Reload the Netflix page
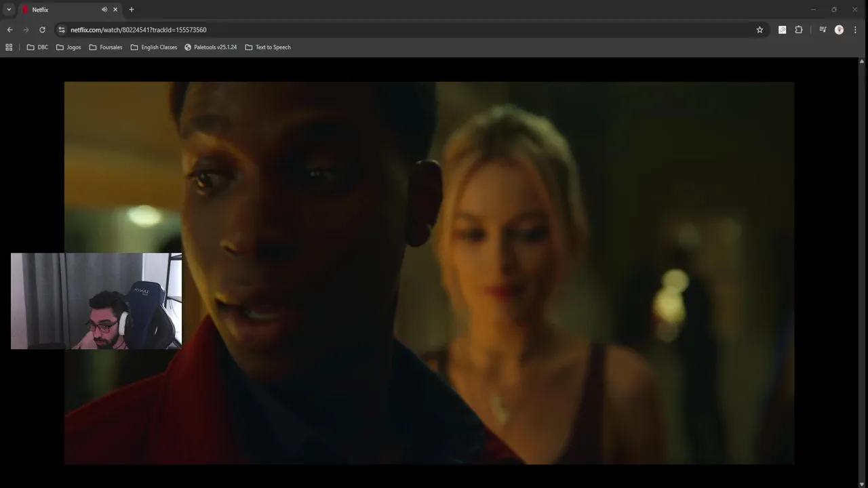The image size is (868, 488). (42, 30)
